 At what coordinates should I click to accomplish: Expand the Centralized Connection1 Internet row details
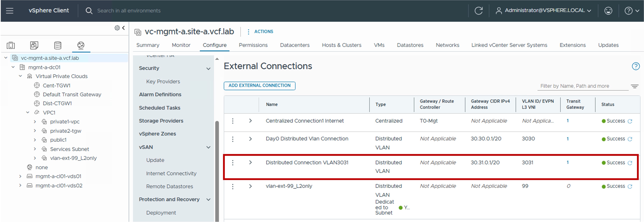point(250,121)
